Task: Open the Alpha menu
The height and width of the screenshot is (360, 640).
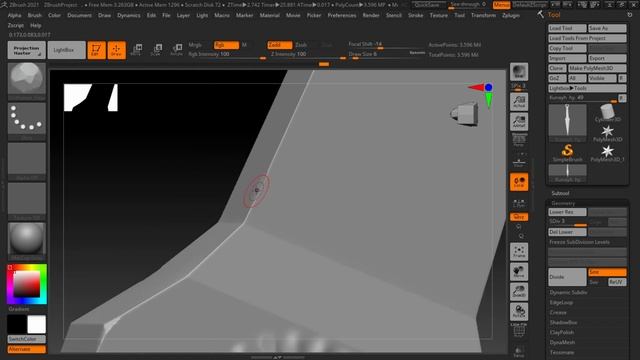Action: (x=15, y=16)
